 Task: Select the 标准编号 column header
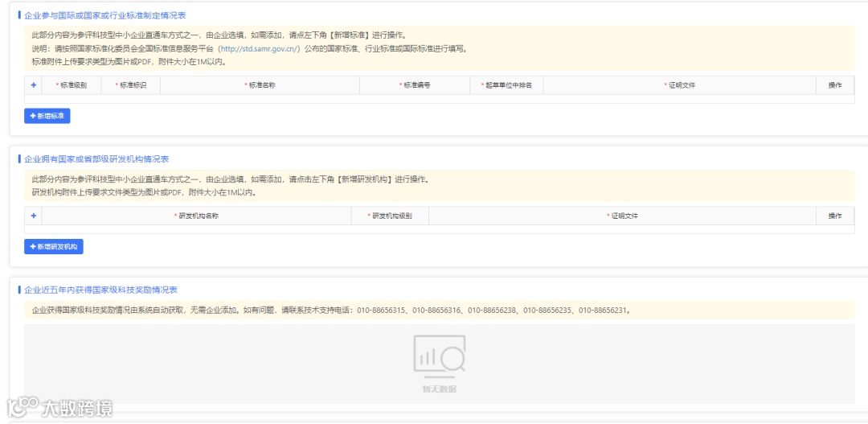[x=416, y=85]
